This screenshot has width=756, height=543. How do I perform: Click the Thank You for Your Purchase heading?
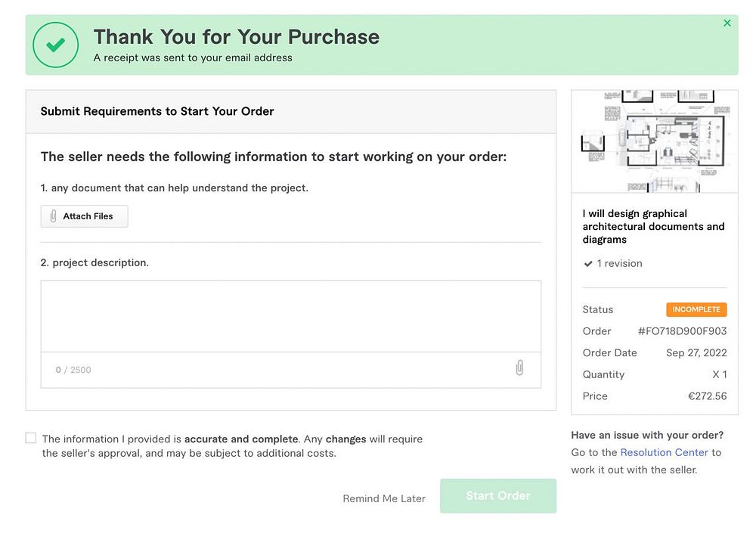236,37
